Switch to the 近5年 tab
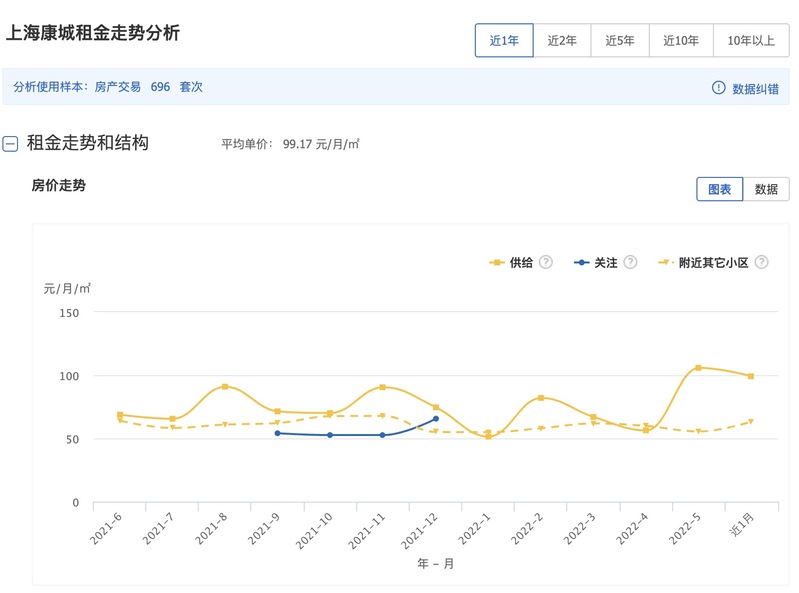 click(x=620, y=40)
